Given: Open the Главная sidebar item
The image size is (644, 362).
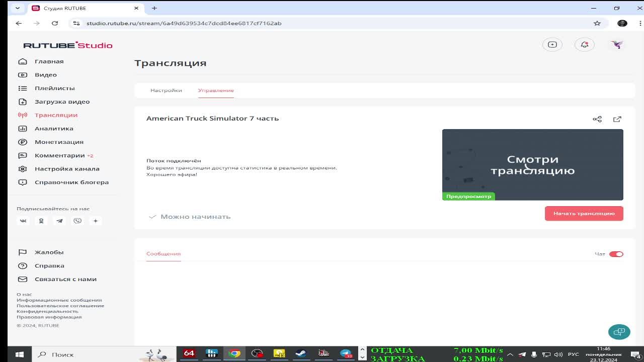Looking at the screenshot, I should [x=49, y=61].
